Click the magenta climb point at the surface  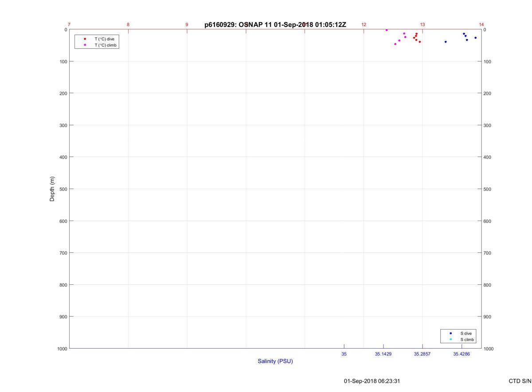387,30
